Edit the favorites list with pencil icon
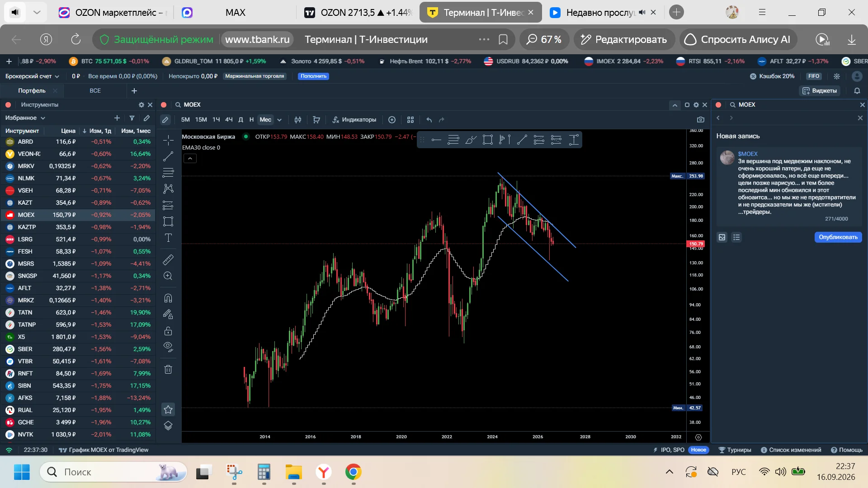This screenshot has height=488, width=868. [x=146, y=118]
